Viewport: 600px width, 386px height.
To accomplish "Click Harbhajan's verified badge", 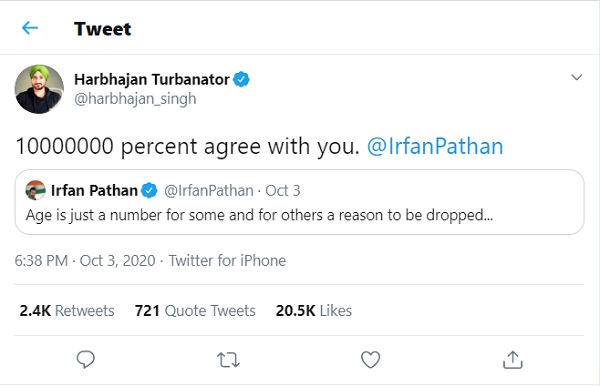I will 241,80.
